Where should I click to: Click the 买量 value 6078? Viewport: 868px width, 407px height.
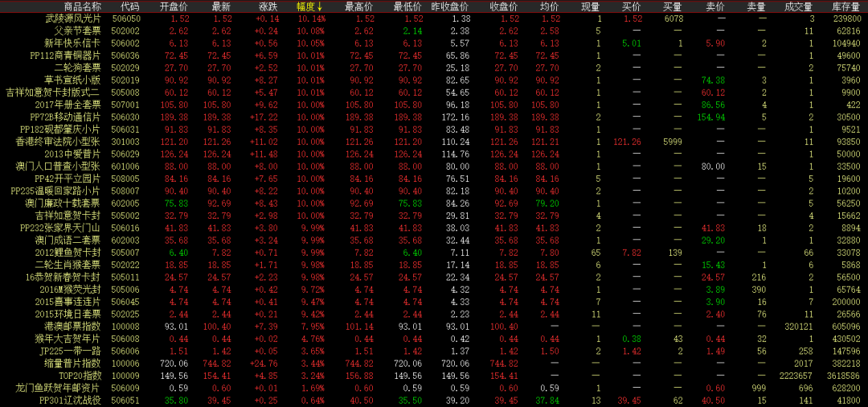pos(674,18)
